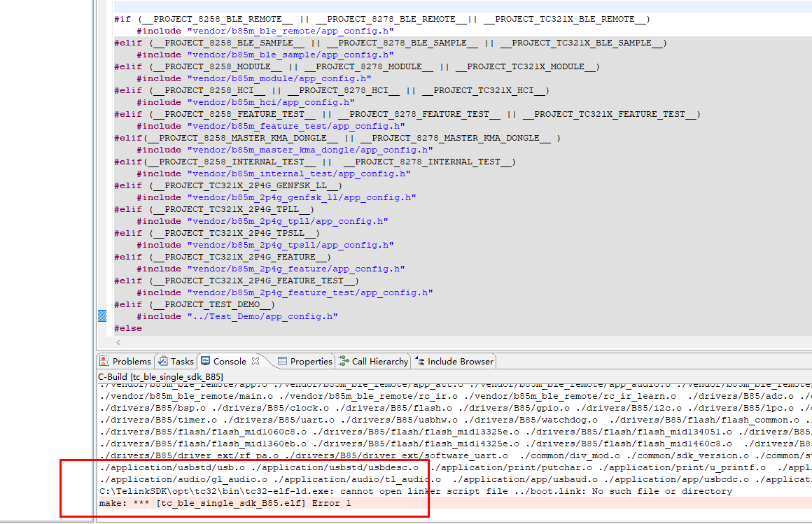Close the Console view tab
The height and width of the screenshot is (524, 812).
255,361
